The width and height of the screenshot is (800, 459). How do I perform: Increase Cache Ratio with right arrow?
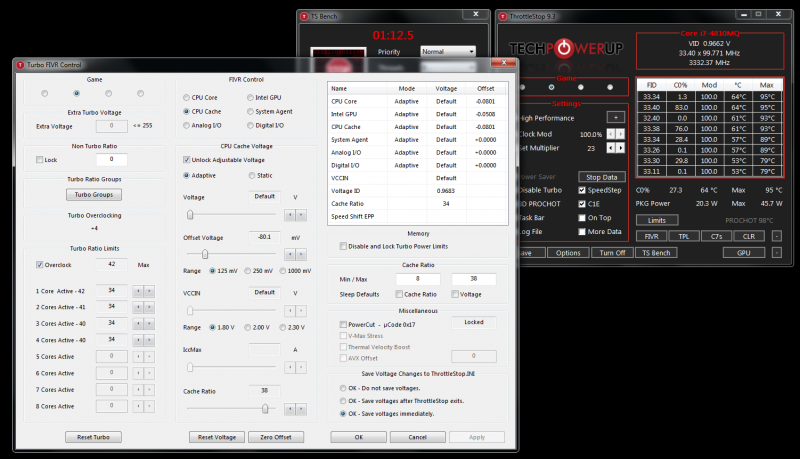[301, 409]
